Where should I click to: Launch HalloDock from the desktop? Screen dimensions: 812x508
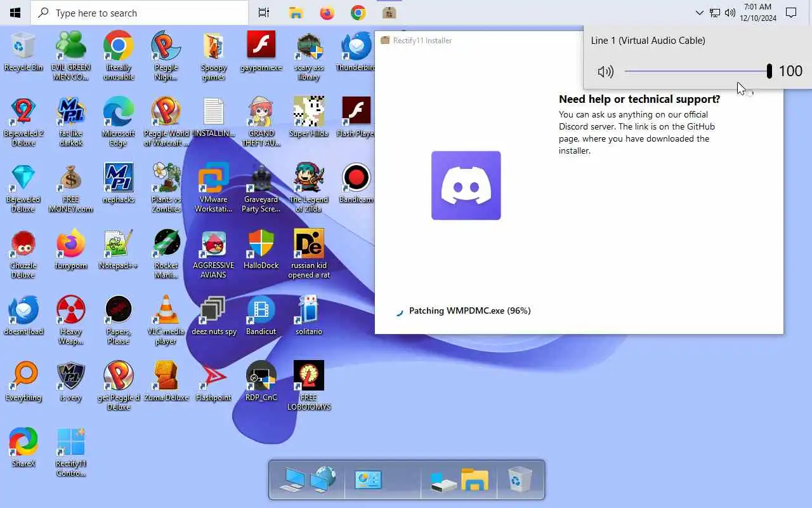(261, 250)
